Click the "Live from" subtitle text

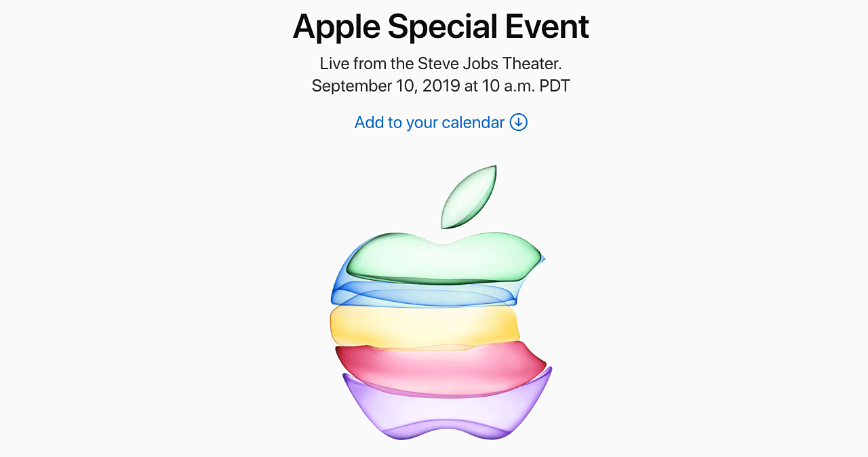click(353, 64)
